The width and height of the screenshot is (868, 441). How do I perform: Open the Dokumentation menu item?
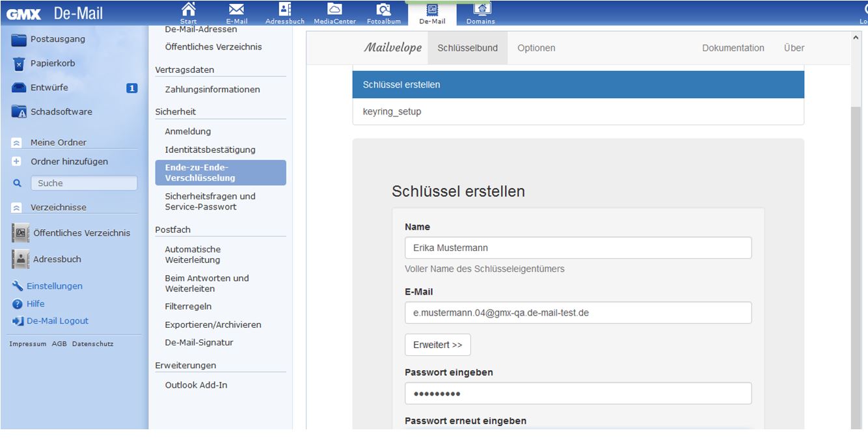[x=733, y=48]
